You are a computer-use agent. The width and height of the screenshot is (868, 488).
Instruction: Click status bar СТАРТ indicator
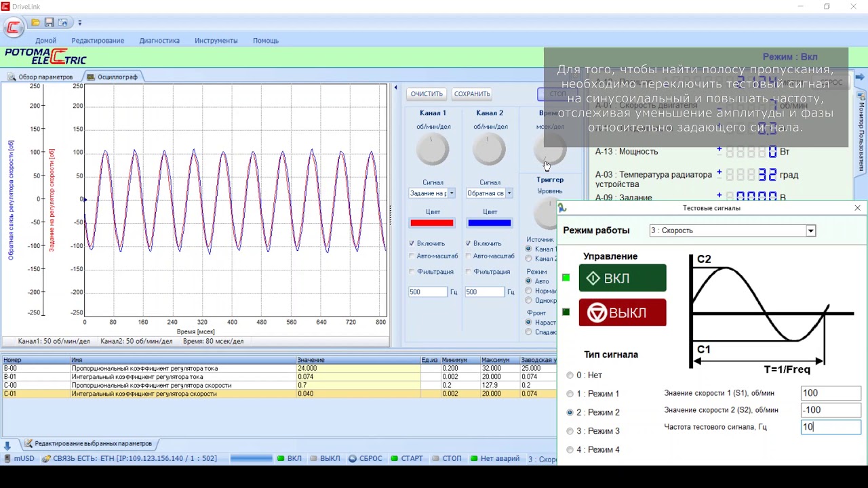coord(407,459)
